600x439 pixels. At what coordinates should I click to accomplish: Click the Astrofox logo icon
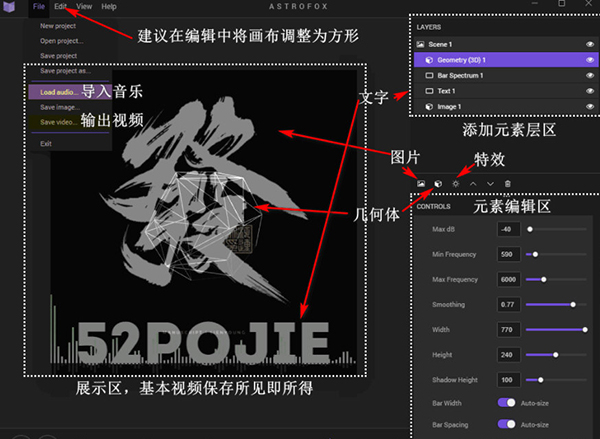(x=11, y=7)
